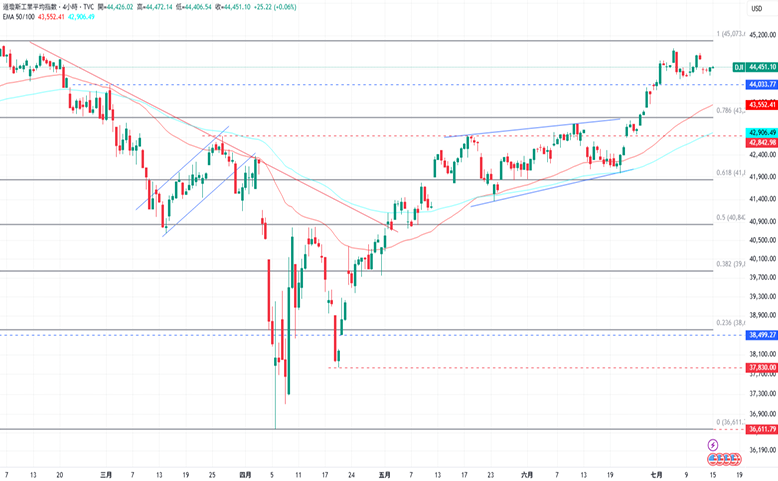Click the close value 44,451.10 in header

pos(236,7)
